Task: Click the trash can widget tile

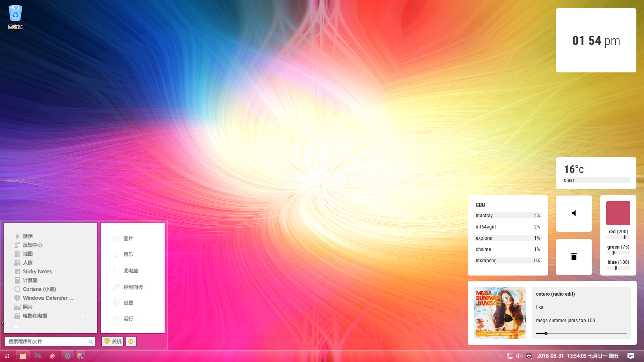Action: pos(574,257)
